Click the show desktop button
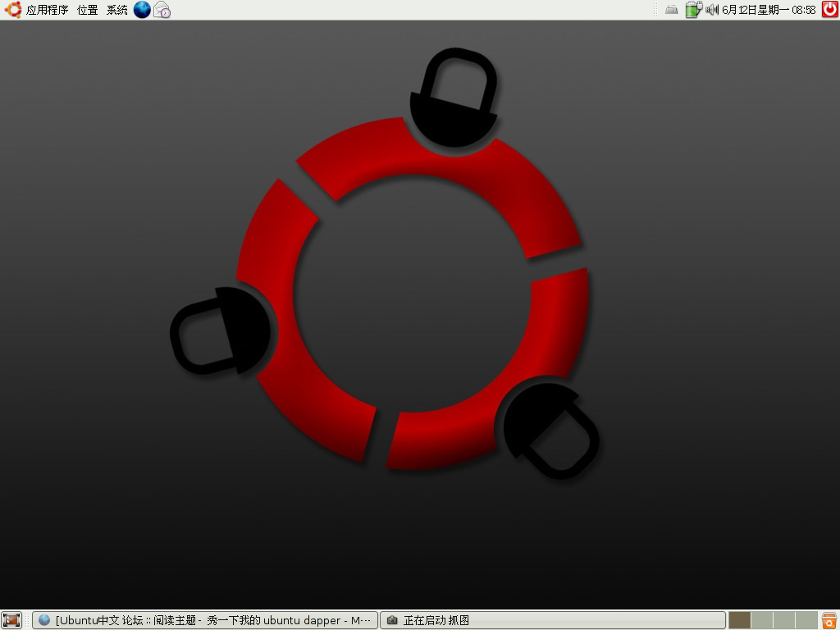 [11, 620]
